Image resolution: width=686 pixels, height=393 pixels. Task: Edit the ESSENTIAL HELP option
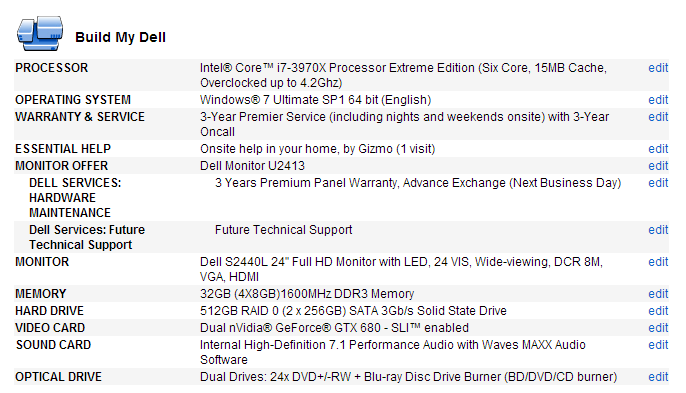tap(658, 149)
